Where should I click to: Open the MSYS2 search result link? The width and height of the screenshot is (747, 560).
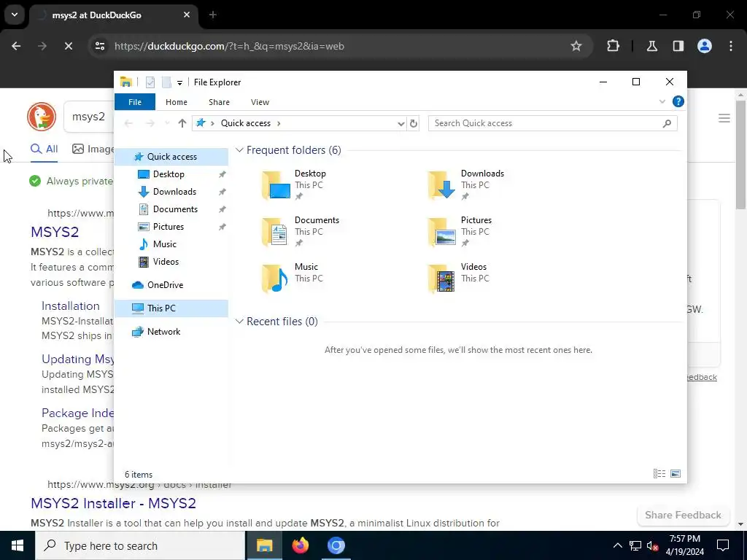[x=55, y=232]
